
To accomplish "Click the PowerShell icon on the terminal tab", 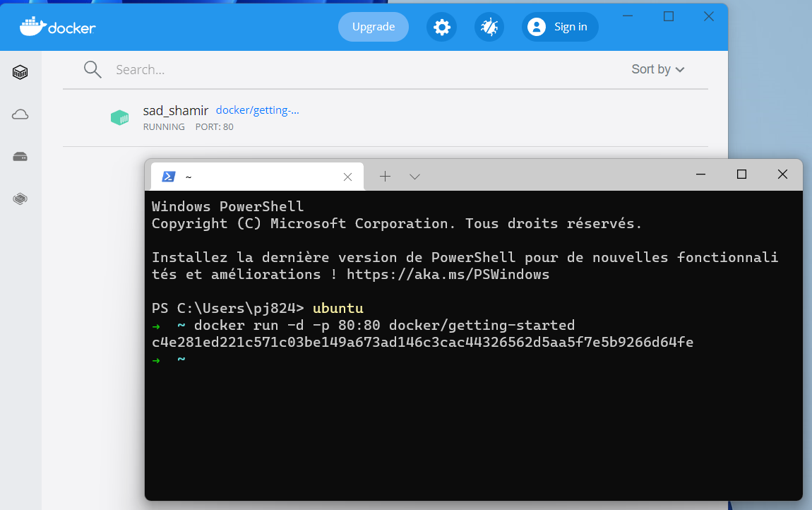I will [168, 176].
